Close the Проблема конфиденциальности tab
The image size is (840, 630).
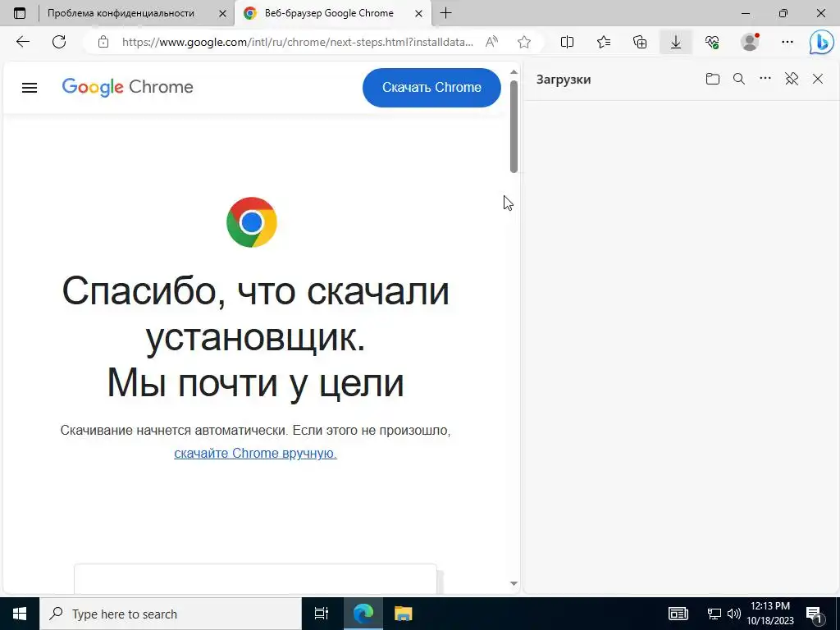click(222, 13)
